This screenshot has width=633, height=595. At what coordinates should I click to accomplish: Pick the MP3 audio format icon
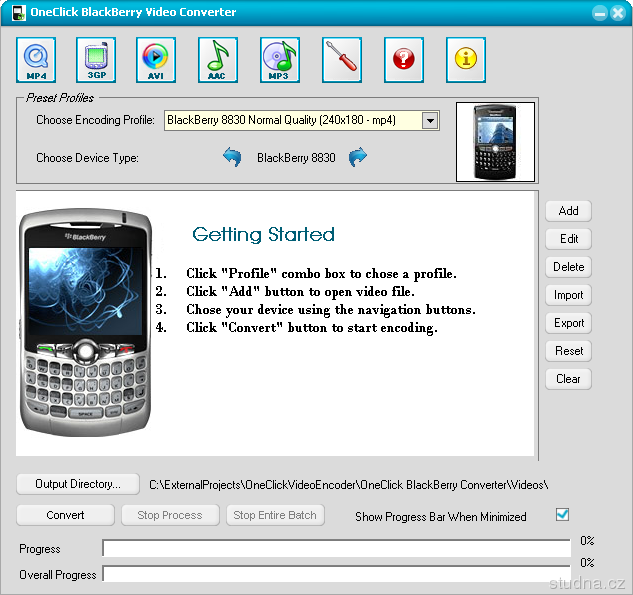click(x=280, y=60)
